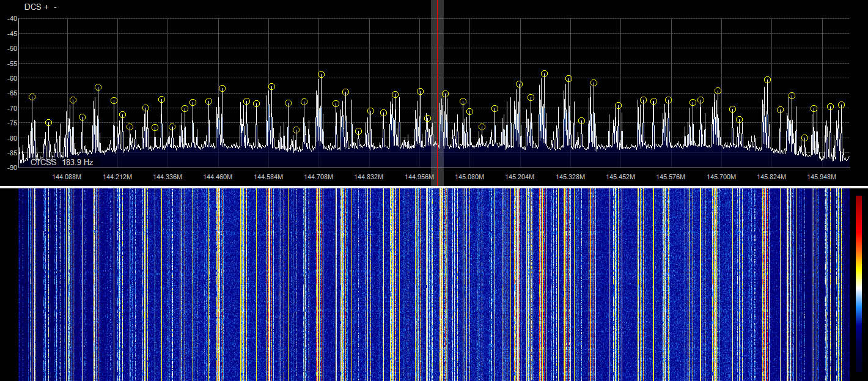Click the 145.328M frequency label

click(x=570, y=177)
